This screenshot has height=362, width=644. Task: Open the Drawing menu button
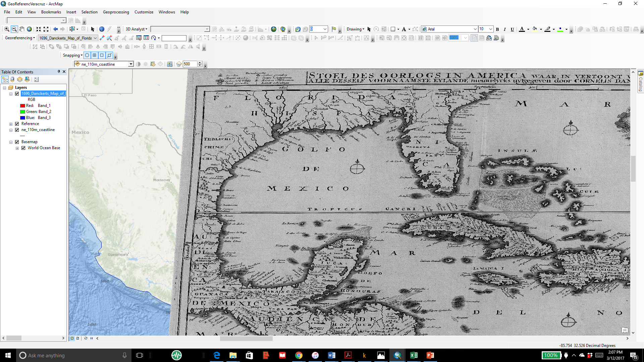pyautogui.click(x=355, y=29)
